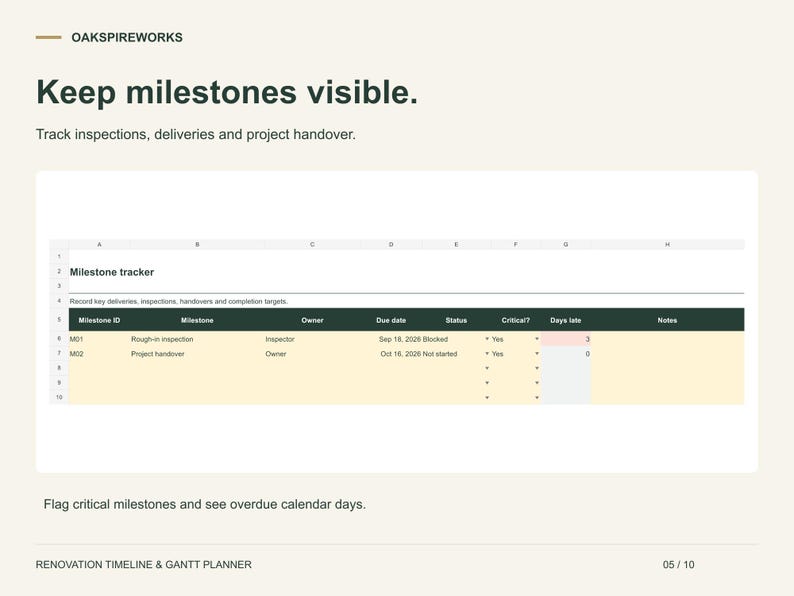This screenshot has width=794, height=596.
Task: Select the days-late cell showing 0
Action: coord(566,354)
